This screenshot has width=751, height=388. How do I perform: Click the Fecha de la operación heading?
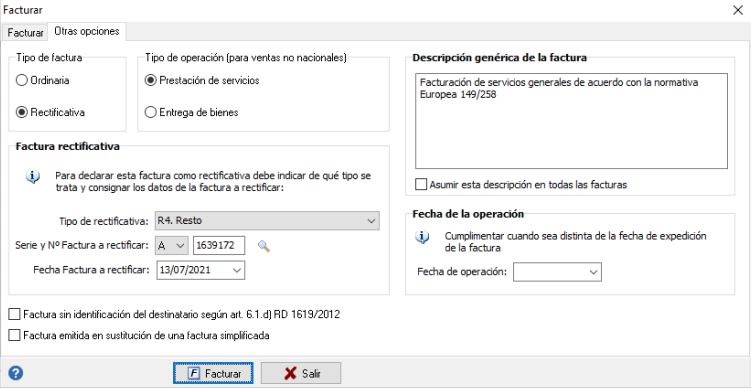(468, 214)
